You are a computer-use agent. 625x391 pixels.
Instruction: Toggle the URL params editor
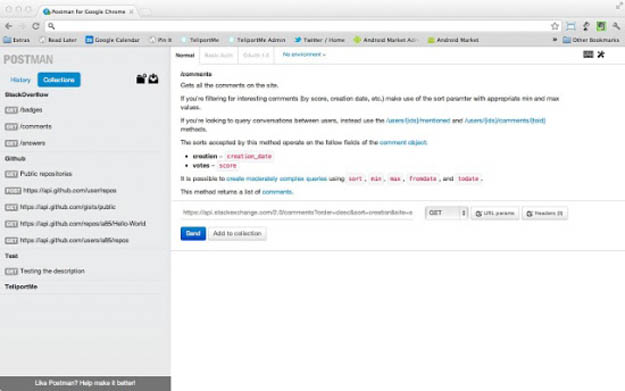(495, 213)
